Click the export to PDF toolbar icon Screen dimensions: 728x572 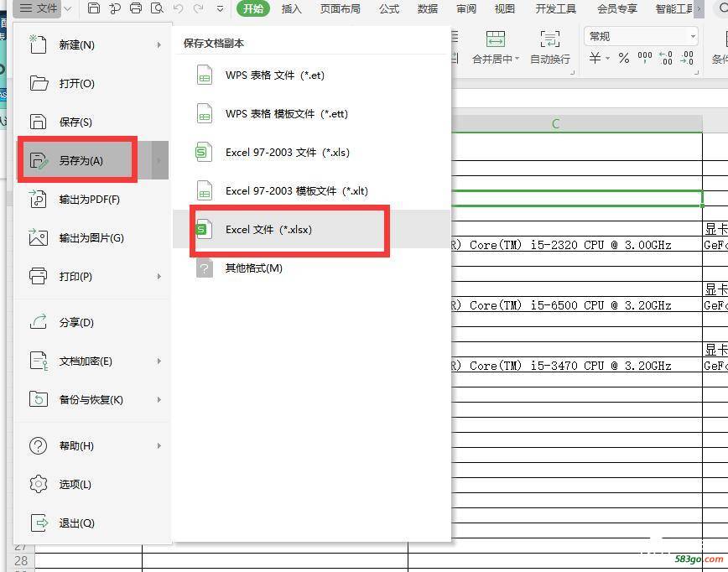click(115, 8)
